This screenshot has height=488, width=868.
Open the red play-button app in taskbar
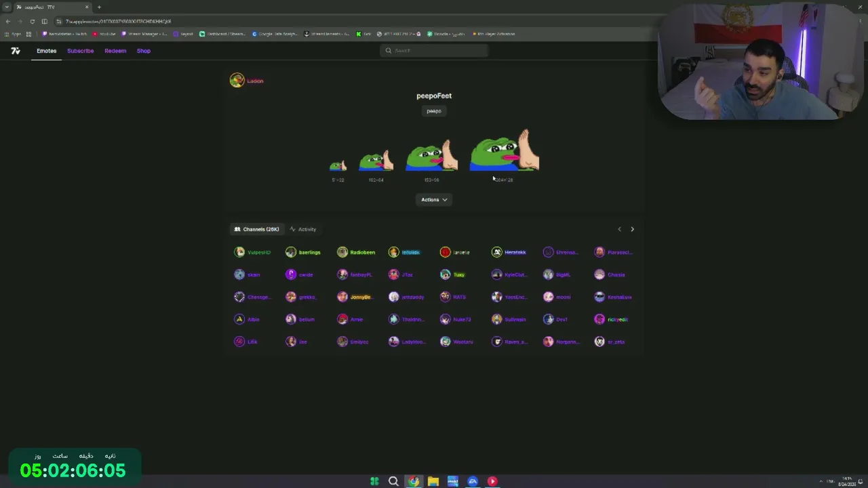[492, 481]
